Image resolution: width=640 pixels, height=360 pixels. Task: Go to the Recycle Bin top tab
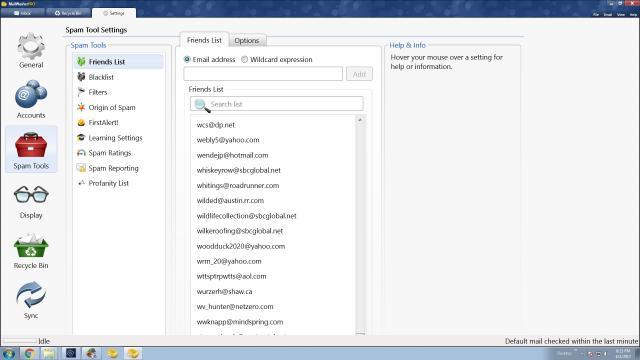[68, 13]
